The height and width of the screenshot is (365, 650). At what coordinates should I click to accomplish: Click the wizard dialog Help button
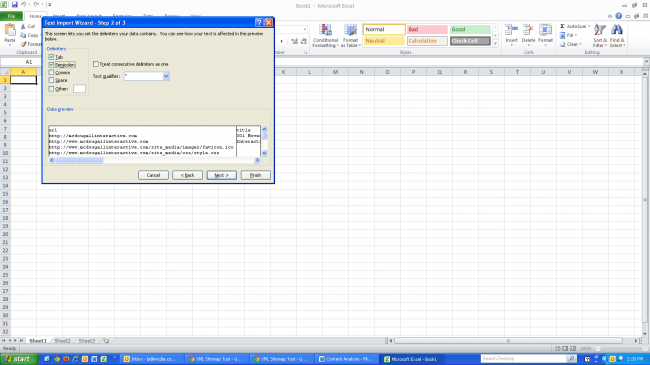(x=259, y=22)
